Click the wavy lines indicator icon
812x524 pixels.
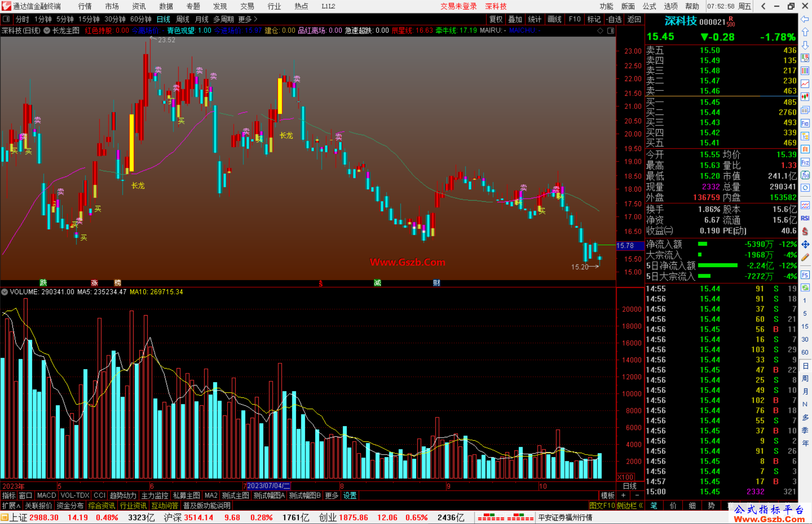click(x=805, y=205)
